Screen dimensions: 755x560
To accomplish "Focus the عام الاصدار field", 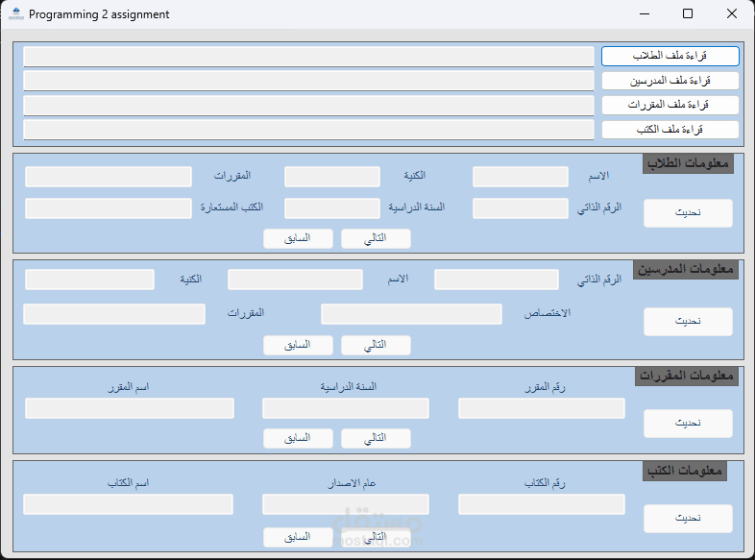I will tap(346, 504).
